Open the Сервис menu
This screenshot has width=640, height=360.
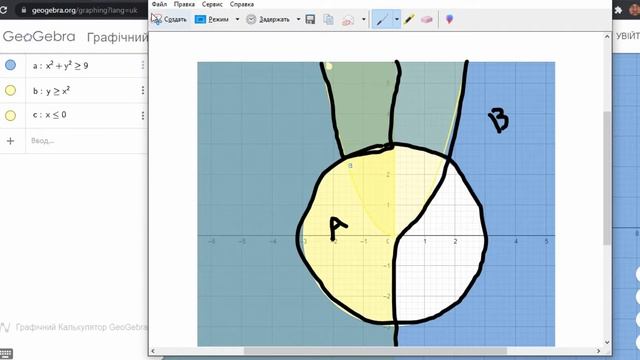click(212, 4)
